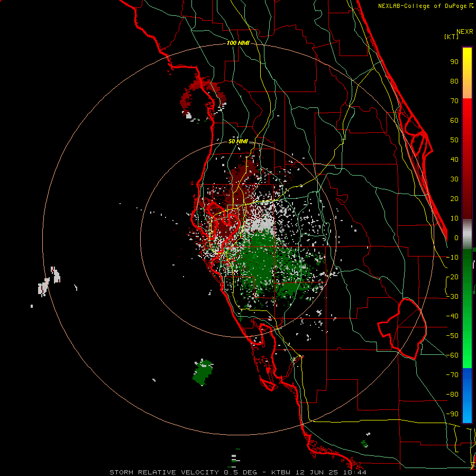Click the -50 value on the velocity scale
This screenshot has height=476, width=476.
tap(452, 335)
